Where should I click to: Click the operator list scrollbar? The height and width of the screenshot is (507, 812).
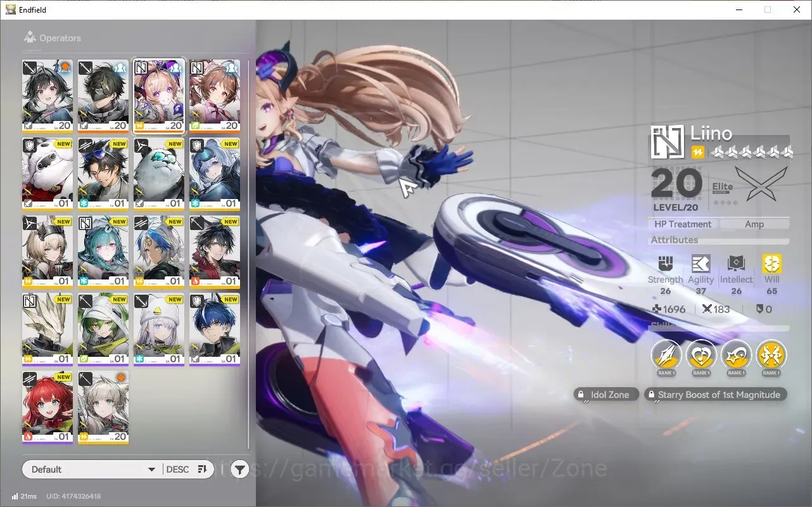[248, 253]
